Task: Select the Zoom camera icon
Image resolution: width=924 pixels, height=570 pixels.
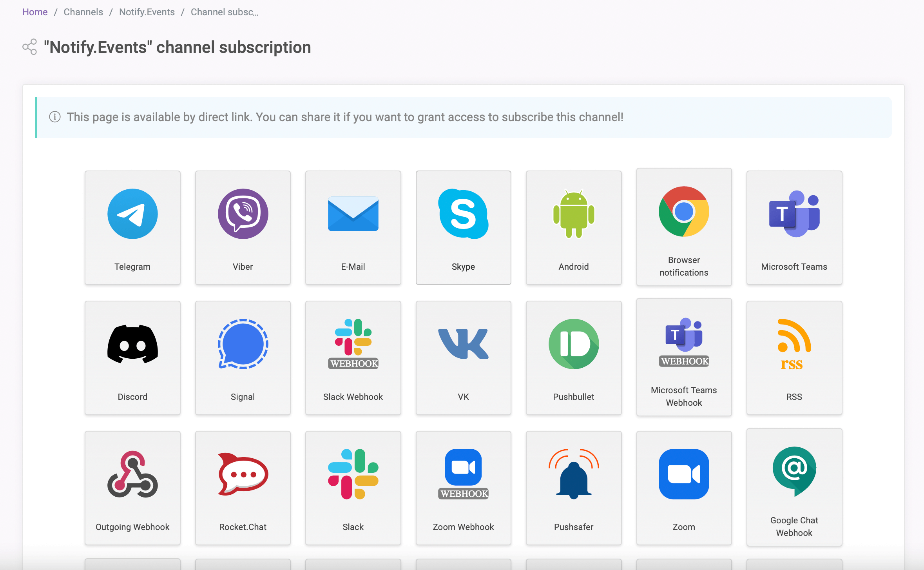Action: click(684, 474)
